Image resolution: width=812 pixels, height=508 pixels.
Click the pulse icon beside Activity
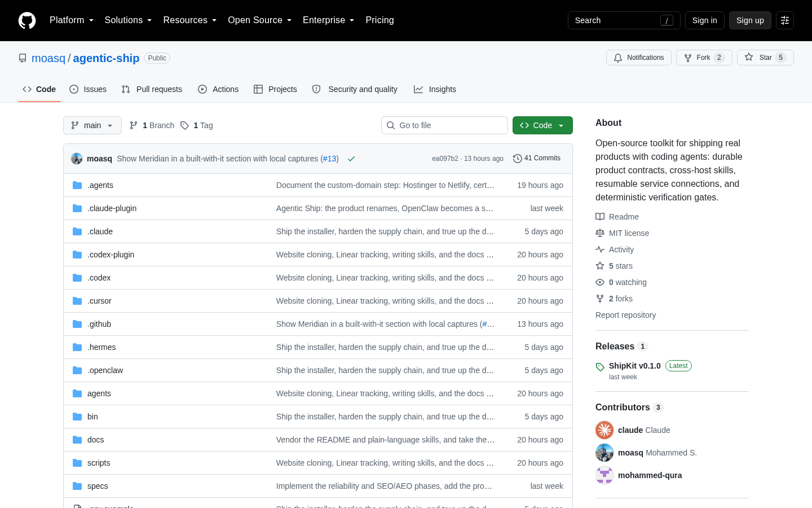tap(600, 249)
